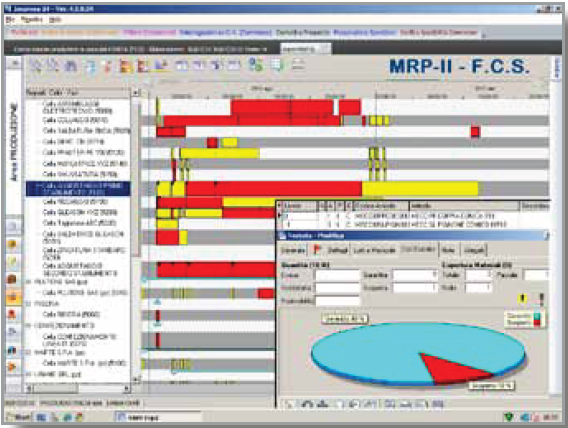Screen dimensions: 568x428
Task: Click the hierarchy icon in dialog bottom toolbar
Action: click(x=323, y=404)
